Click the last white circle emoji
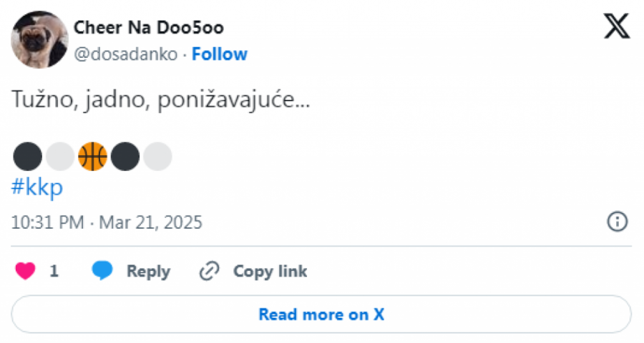The width and height of the screenshot is (644, 343). coord(157,156)
